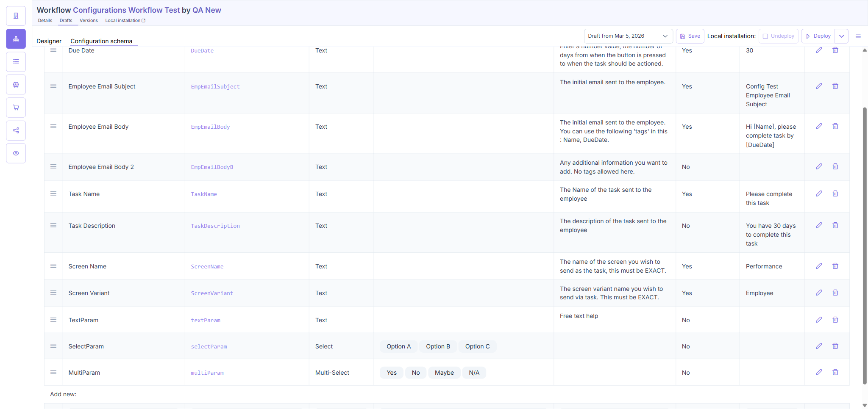Edit the Employee Email Subject row
868x409 pixels.
(x=819, y=86)
